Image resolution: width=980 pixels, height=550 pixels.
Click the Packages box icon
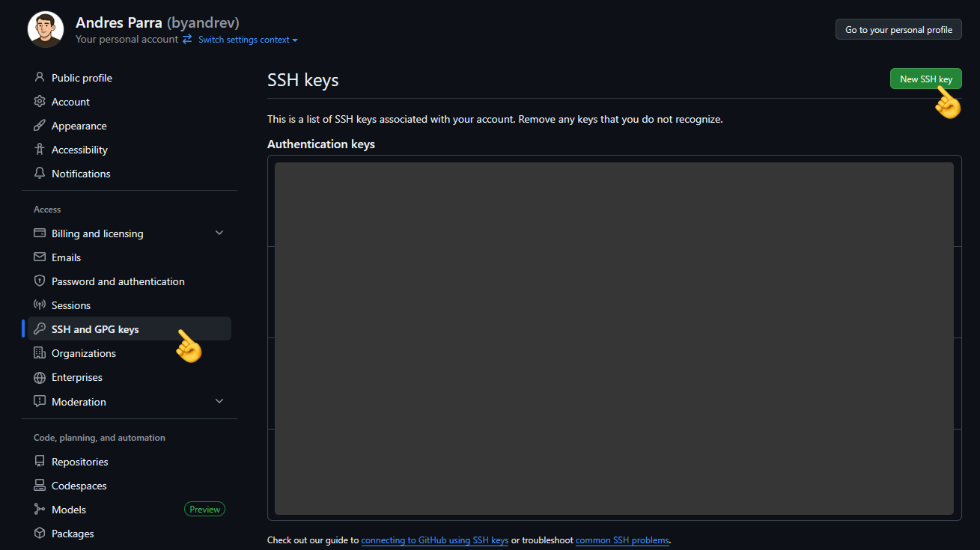(x=39, y=533)
